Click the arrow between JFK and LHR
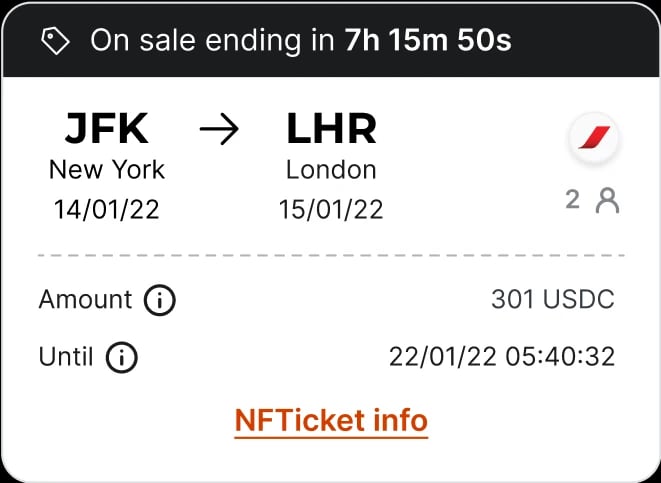 pos(219,130)
